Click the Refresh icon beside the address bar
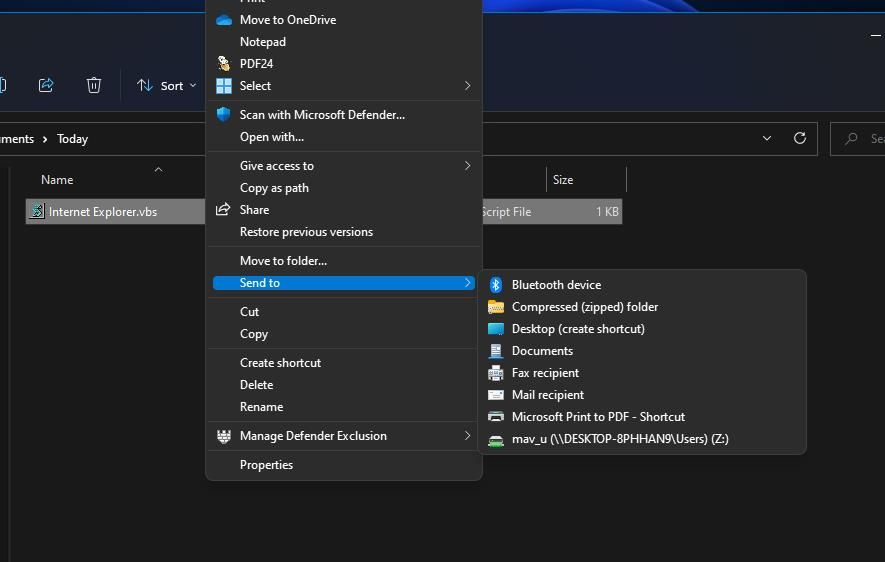Screen dimensions: 885x562 (800, 138)
